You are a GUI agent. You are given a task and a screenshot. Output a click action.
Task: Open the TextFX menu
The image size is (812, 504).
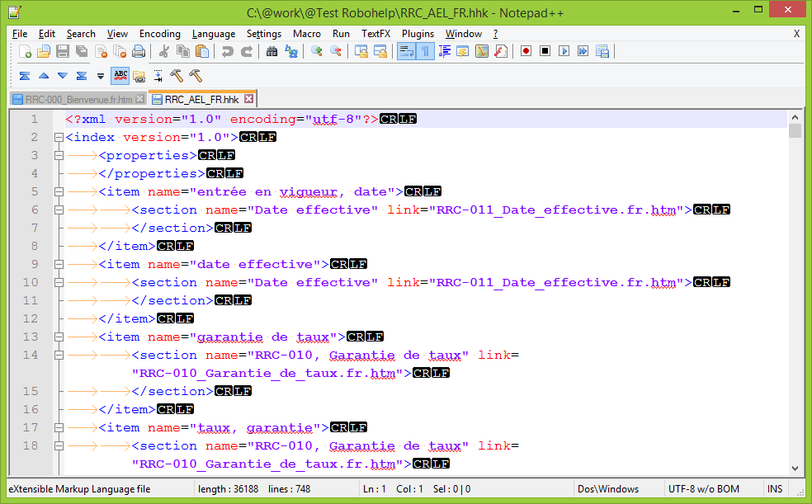(375, 34)
